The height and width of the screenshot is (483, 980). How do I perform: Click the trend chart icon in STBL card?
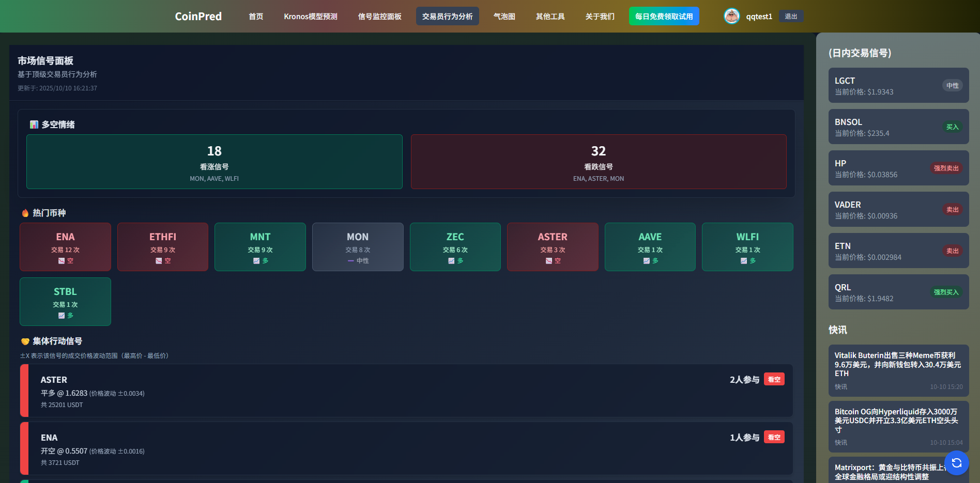[x=62, y=316]
